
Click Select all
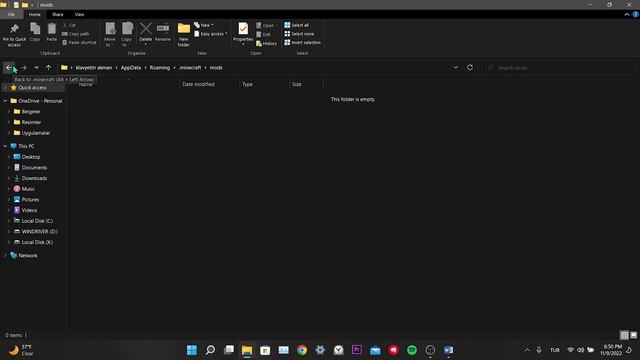coord(297,25)
